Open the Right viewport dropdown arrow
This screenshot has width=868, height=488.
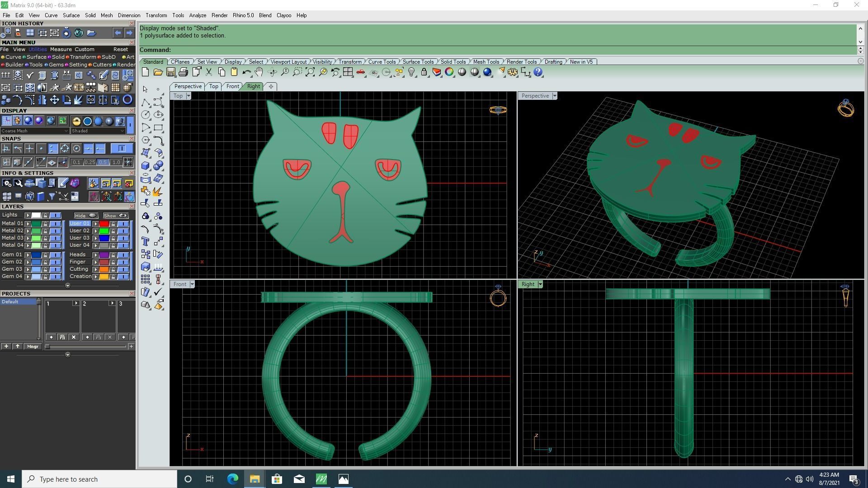[540, 284]
